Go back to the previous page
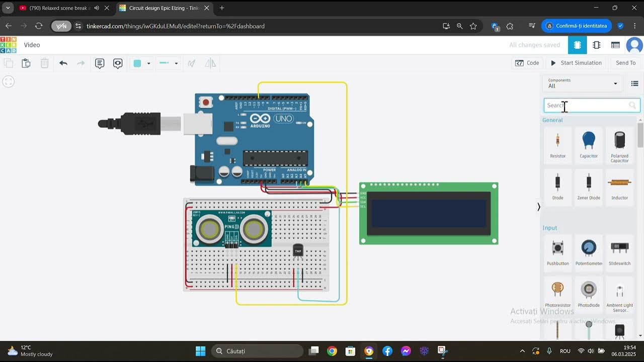Viewport: 644px width, 362px height. pyautogui.click(x=9, y=26)
